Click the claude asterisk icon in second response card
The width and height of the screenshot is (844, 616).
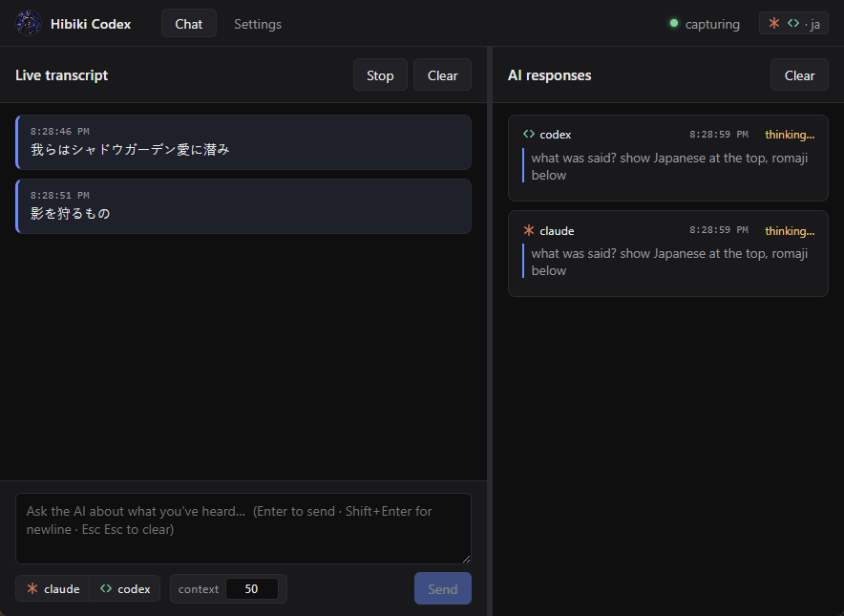click(x=529, y=230)
